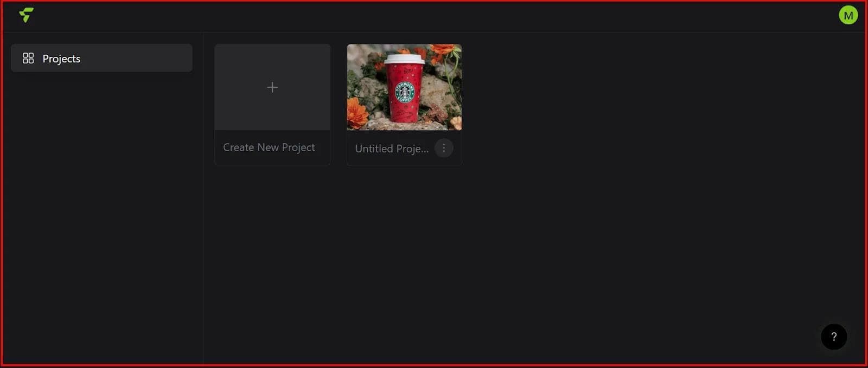Click the Untitled Project title text
The width and height of the screenshot is (868, 368).
pos(391,149)
